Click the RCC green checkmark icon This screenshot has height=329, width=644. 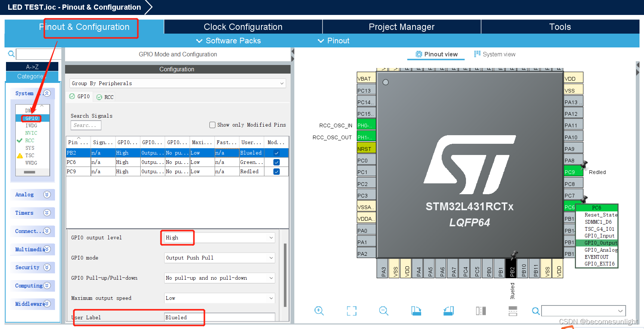pos(20,140)
